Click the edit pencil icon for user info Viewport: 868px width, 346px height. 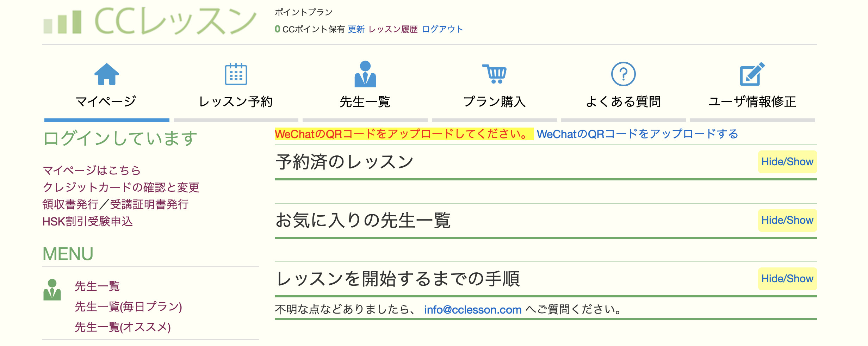tap(752, 74)
